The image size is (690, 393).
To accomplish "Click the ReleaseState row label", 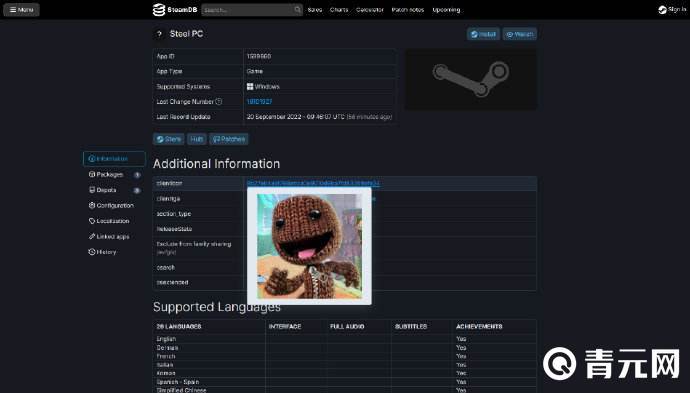I will pyautogui.click(x=174, y=229).
